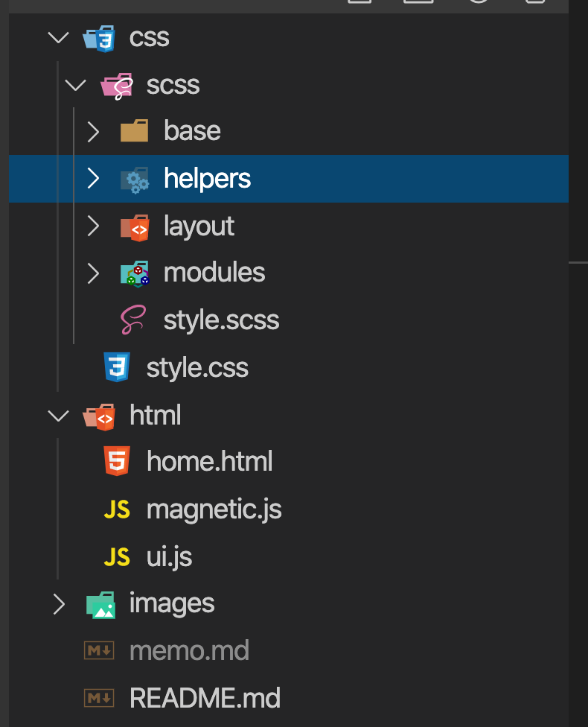The width and height of the screenshot is (588, 727).
Task: Select the modules folder label
Action: click(214, 272)
